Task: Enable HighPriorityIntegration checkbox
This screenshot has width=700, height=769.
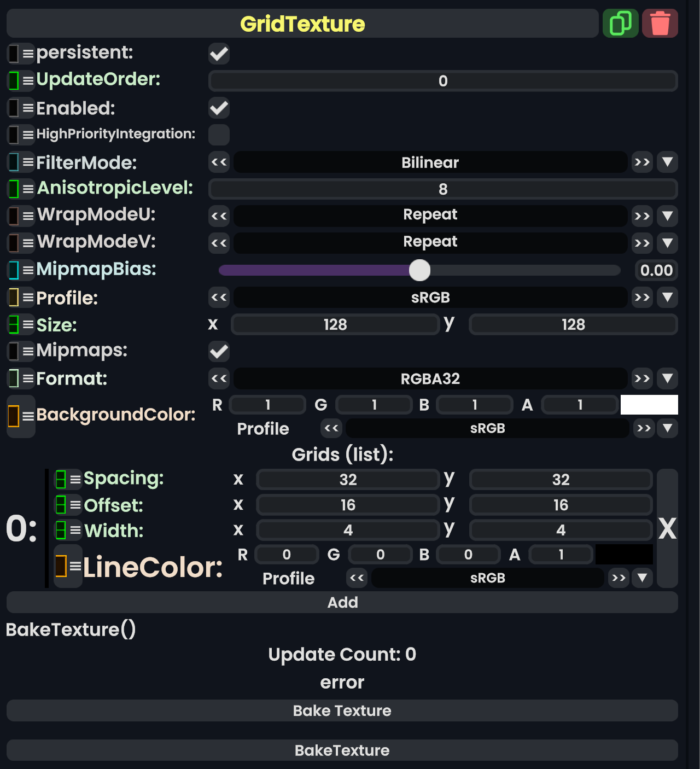Action: [219, 135]
